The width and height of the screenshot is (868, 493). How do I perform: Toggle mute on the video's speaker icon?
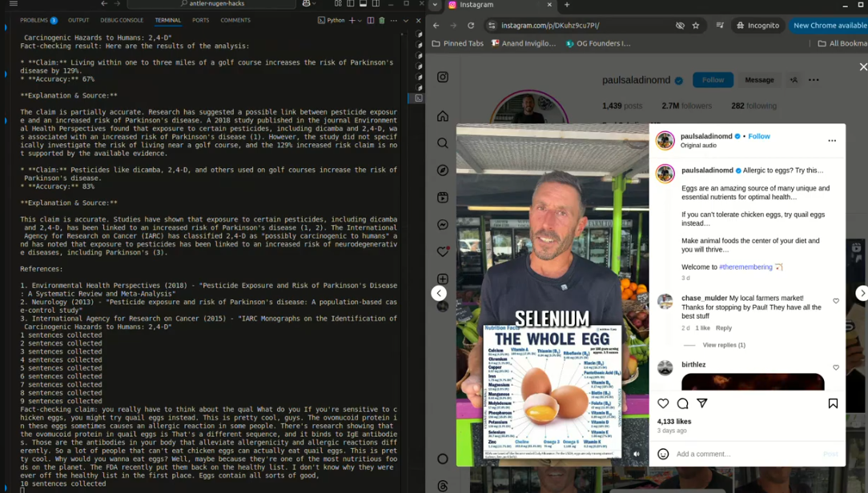[x=637, y=455]
